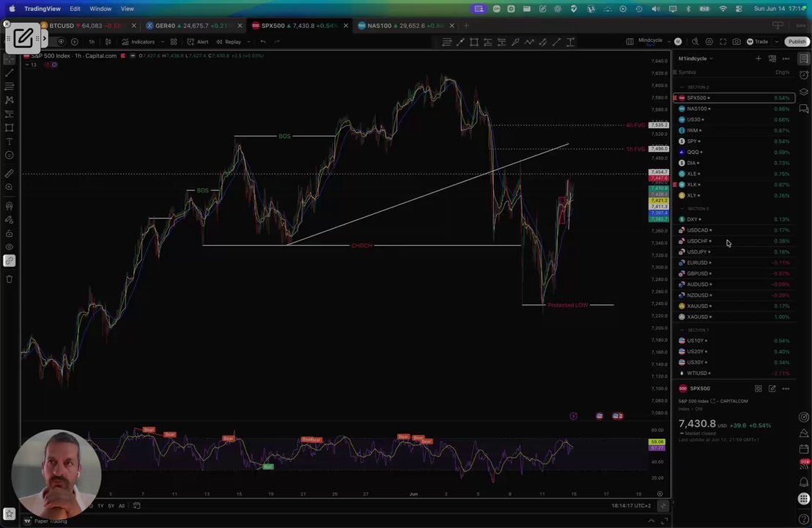Undo the last chart action

263,42
